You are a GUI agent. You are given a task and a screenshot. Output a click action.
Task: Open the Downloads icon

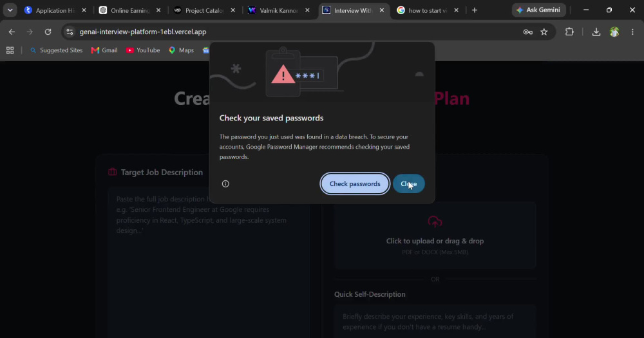596,32
